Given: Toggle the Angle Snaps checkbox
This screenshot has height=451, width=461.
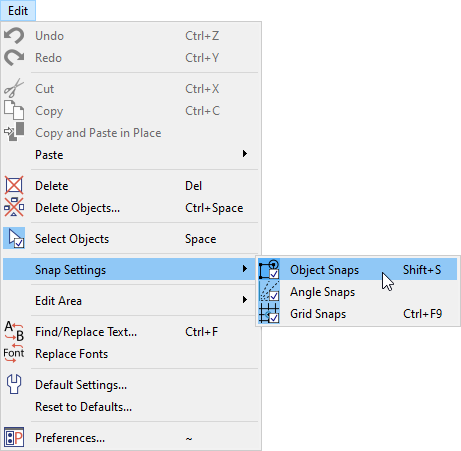Looking at the screenshot, I should pos(274,296).
